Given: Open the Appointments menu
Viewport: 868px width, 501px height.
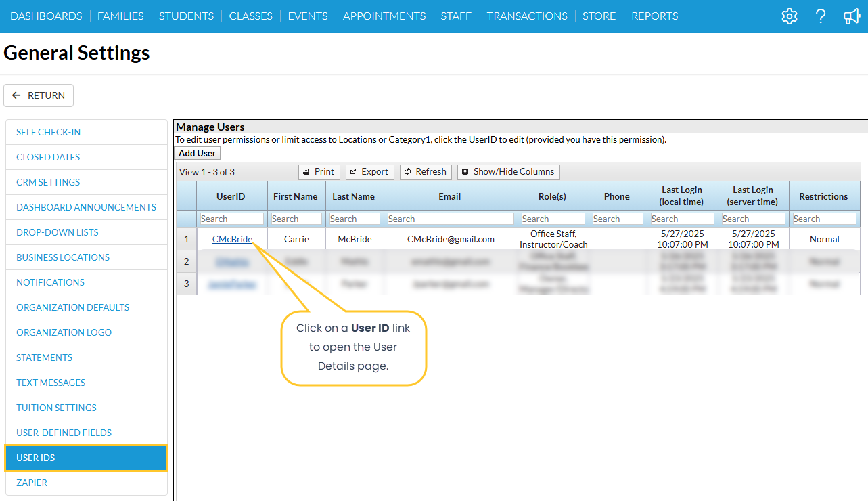Looking at the screenshot, I should tap(384, 16).
